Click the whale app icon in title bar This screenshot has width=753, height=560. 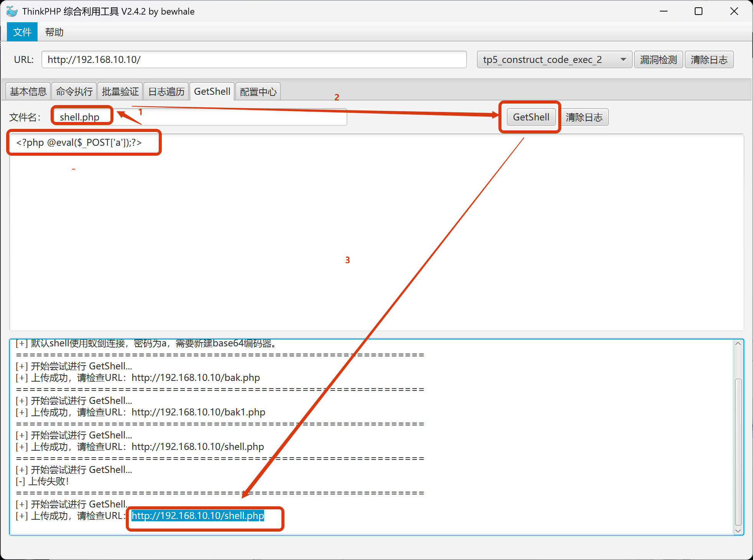pos(12,12)
